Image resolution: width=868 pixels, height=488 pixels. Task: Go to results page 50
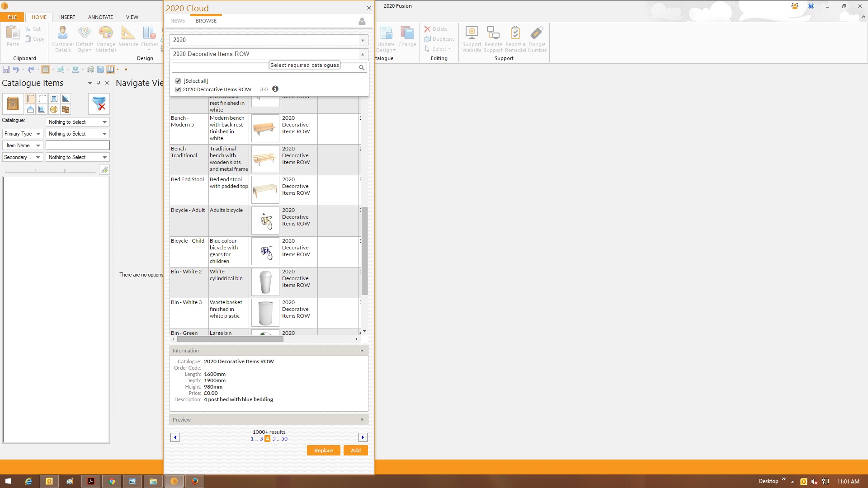(x=284, y=439)
